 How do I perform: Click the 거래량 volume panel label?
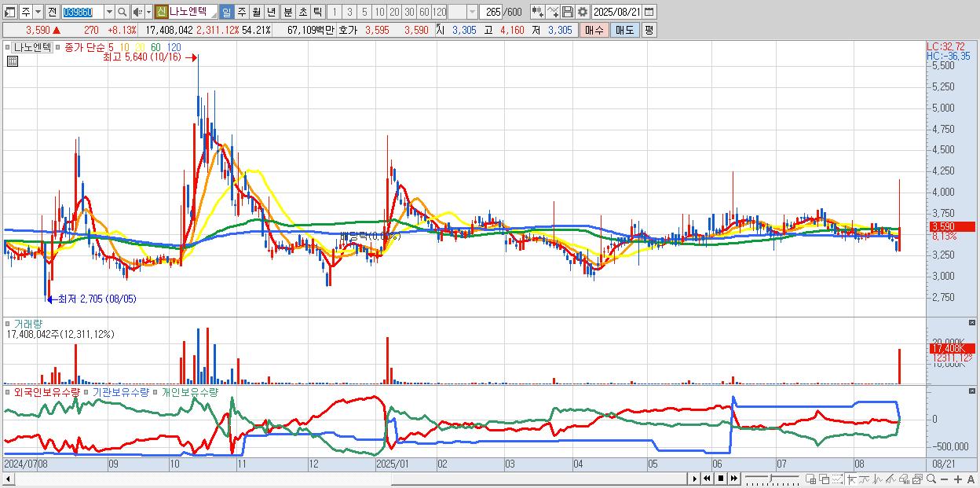pyautogui.click(x=27, y=324)
